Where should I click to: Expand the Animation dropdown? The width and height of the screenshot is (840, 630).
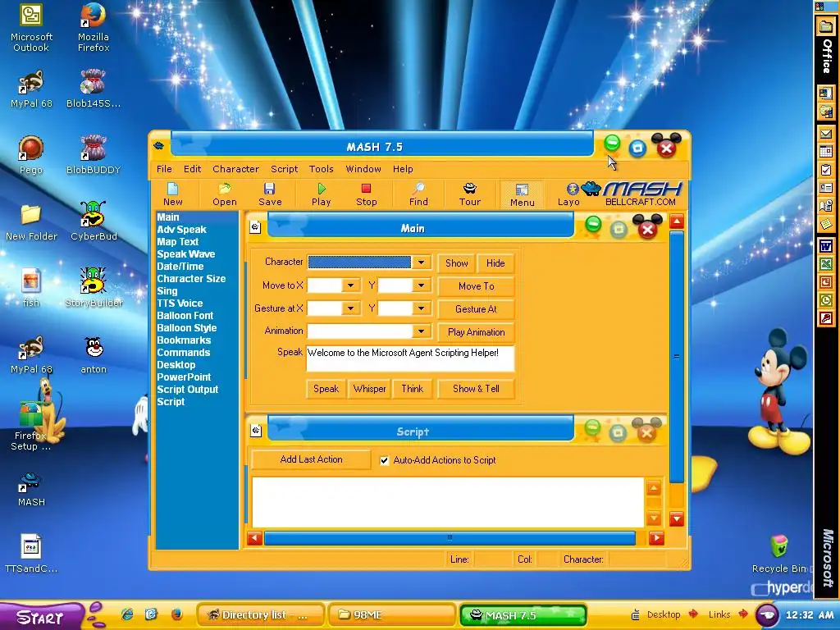click(421, 331)
